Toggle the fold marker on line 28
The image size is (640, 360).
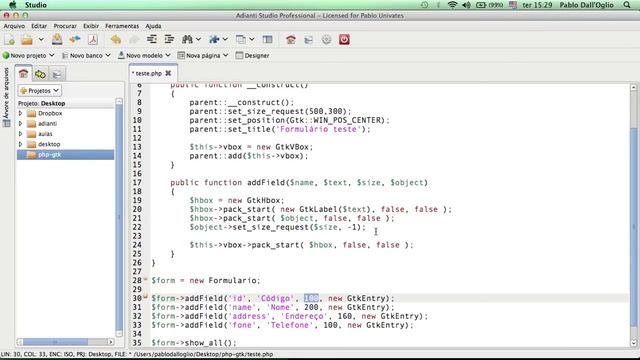coord(145,279)
